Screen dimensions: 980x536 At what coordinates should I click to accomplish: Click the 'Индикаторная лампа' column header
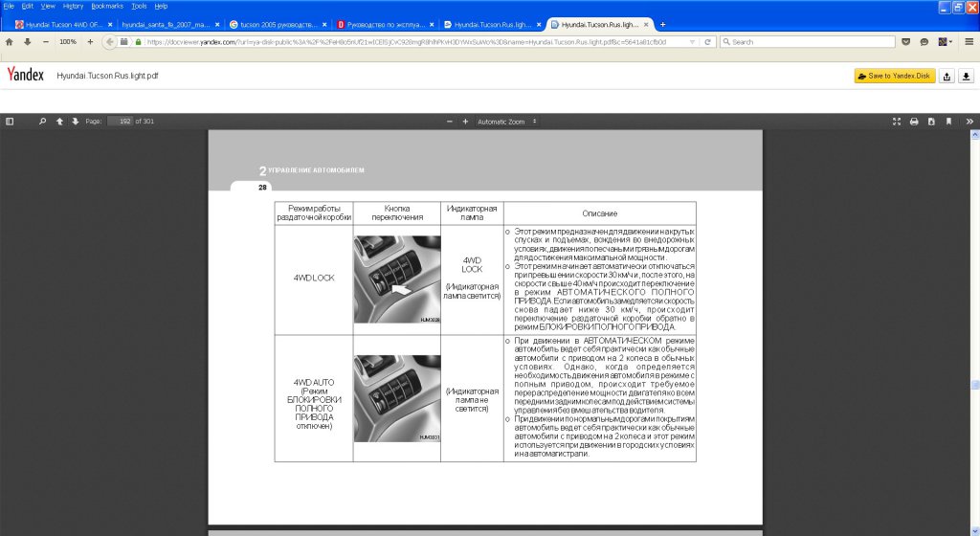coord(472,213)
